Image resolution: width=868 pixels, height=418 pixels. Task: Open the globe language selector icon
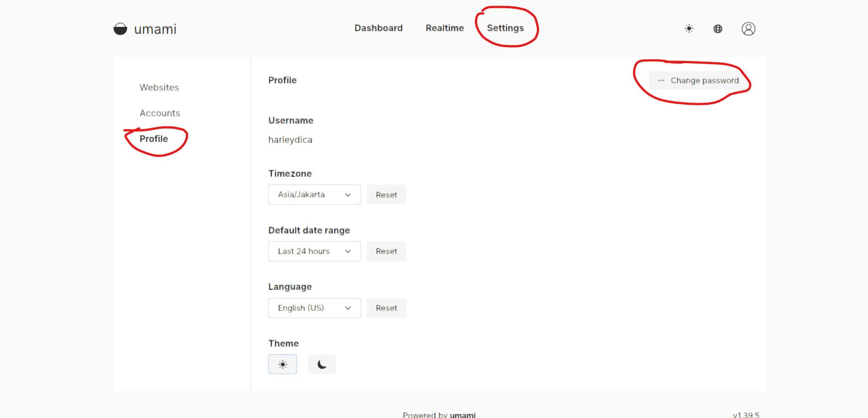[717, 29]
